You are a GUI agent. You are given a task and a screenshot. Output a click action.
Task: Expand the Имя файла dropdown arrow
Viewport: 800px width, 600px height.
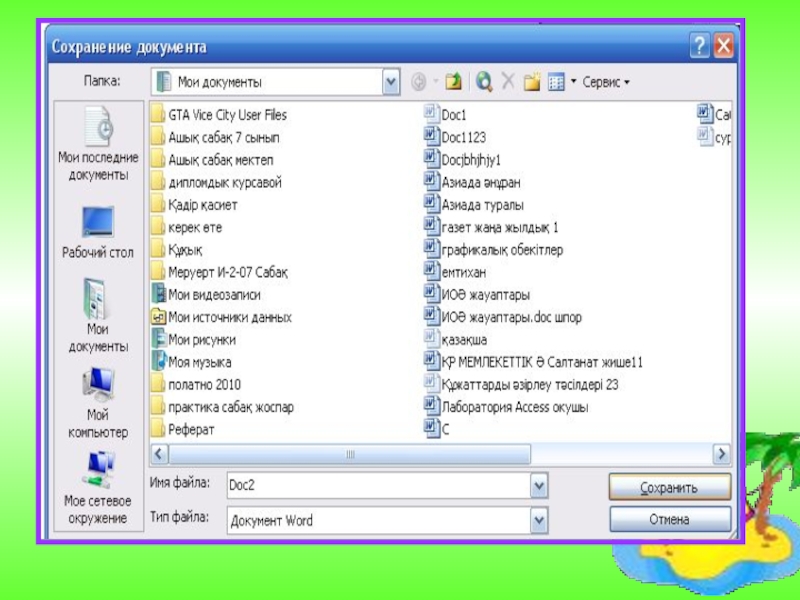[x=539, y=486]
